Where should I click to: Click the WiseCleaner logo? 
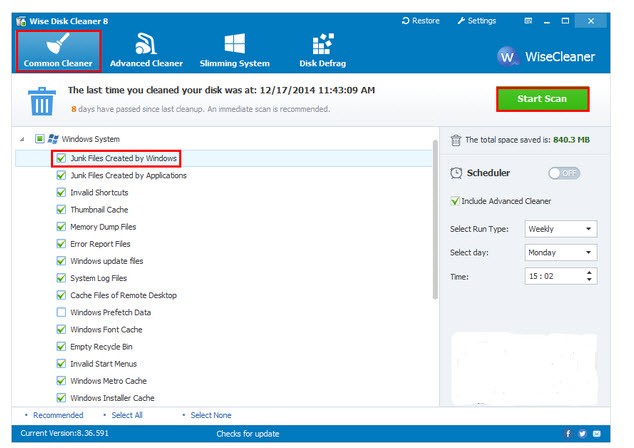[546, 57]
